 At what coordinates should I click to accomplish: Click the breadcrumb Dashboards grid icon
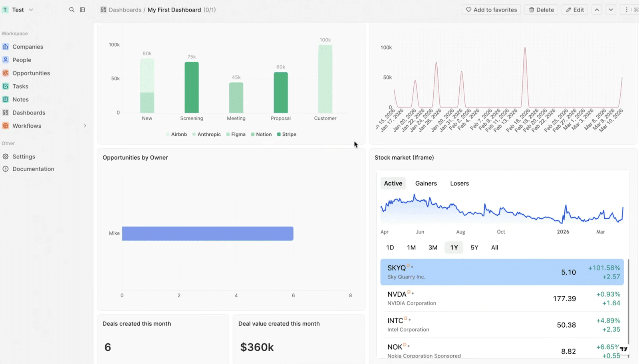coord(103,10)
